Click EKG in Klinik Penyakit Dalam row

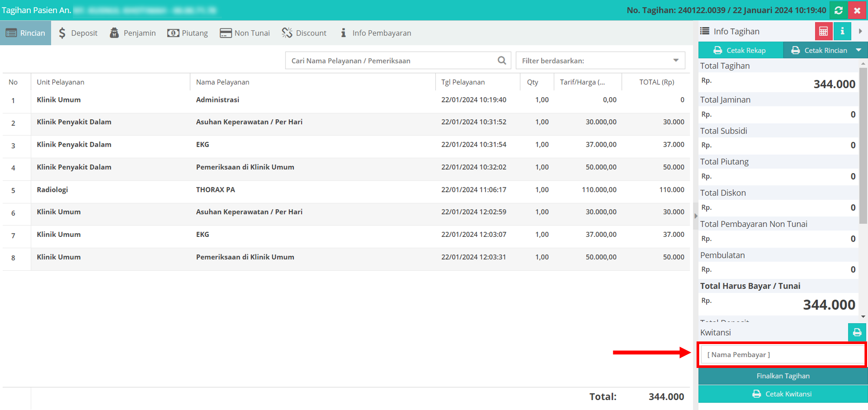pos(203,144)
